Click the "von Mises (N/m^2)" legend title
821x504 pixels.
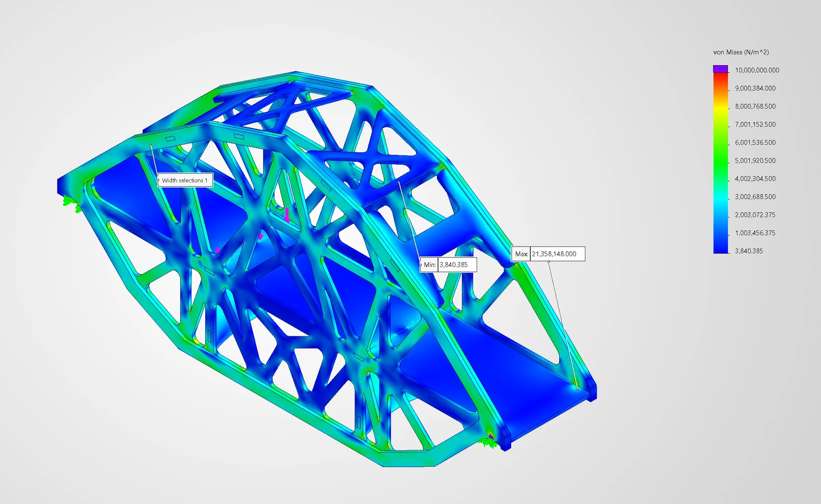coord(741,52)
